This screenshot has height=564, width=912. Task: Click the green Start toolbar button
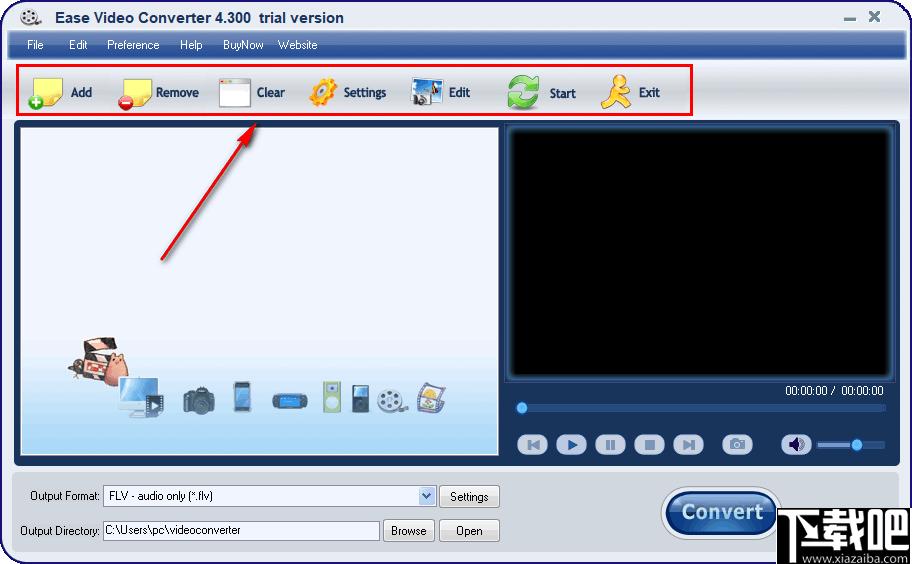[541, 92]
